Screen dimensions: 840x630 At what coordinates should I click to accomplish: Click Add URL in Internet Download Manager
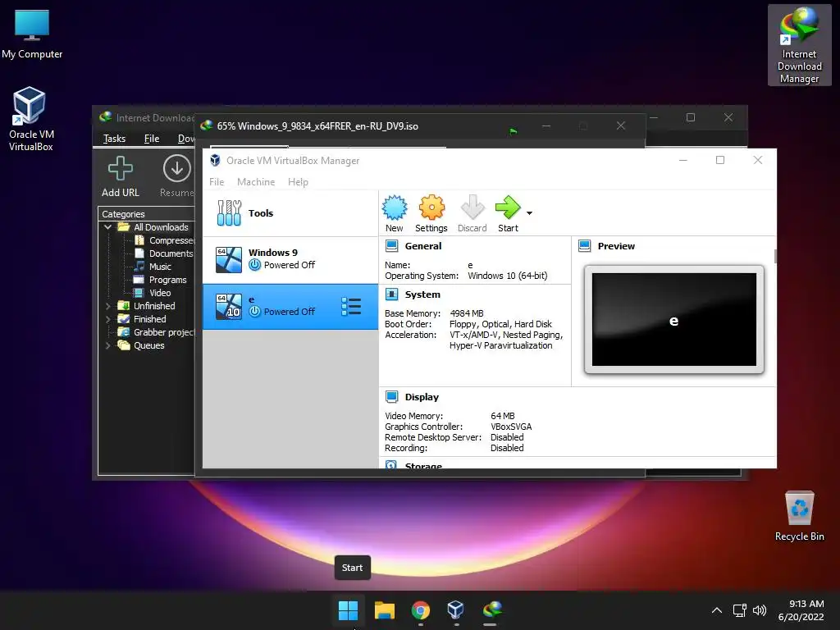click(x=121, y=177)
